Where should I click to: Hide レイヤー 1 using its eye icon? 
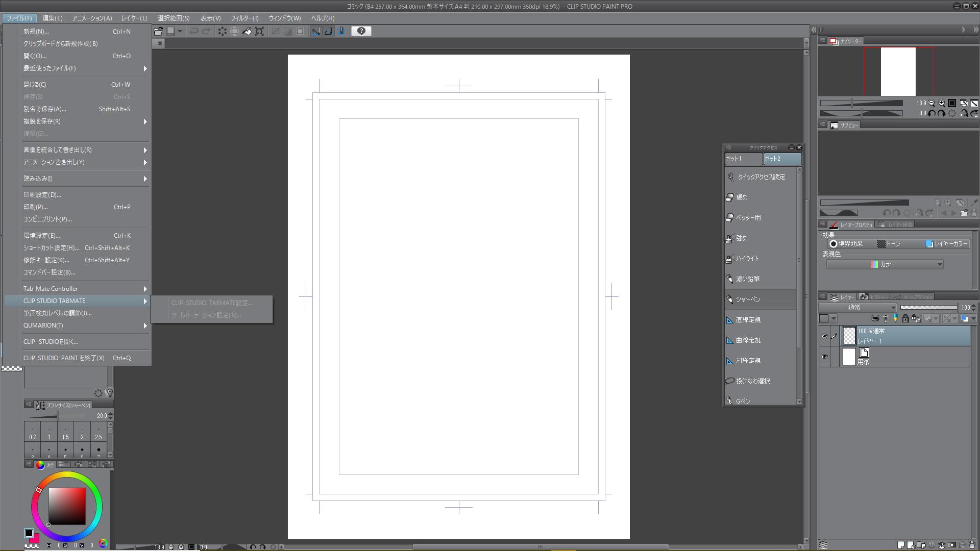[824, 336]
